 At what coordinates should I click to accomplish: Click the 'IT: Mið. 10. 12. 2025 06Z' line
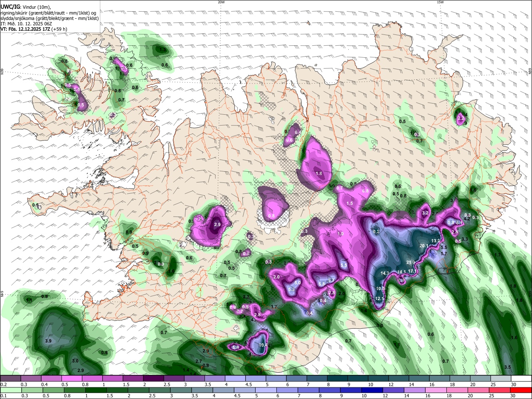[26, 24]
